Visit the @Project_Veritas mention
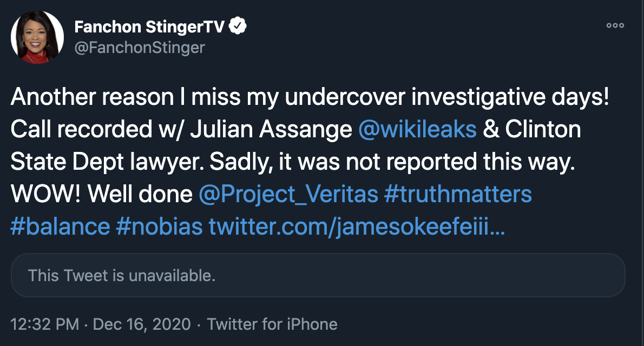 click(288, 194)
